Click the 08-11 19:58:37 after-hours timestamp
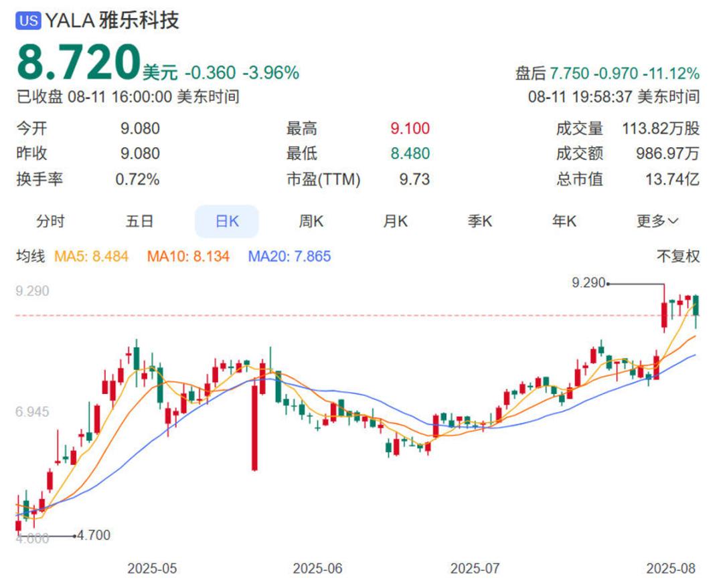This screenshot has width=723, height=588. (x=614, y=97)
